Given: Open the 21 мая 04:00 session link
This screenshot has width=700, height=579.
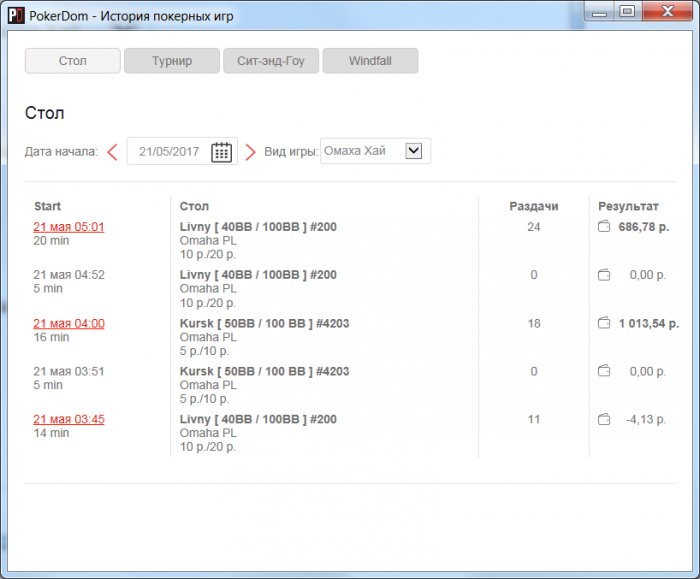Looking at the screenshot, I should pyautogui.click(x=69, y=323).
